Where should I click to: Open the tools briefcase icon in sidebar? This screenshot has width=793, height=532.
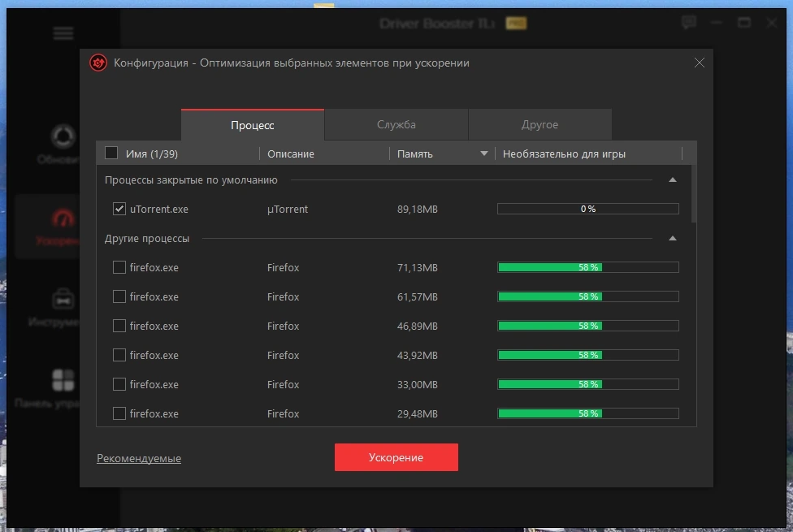(x=63, y=299)
